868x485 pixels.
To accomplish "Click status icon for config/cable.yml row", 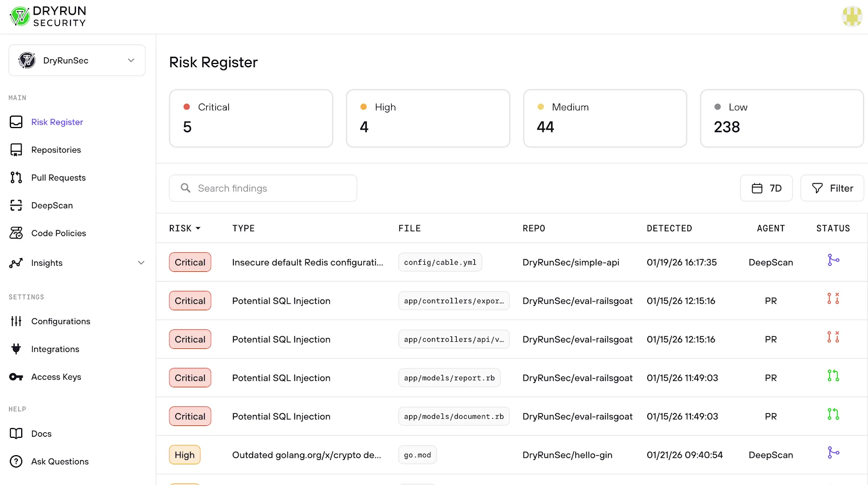I will click(x=833, y=260).
